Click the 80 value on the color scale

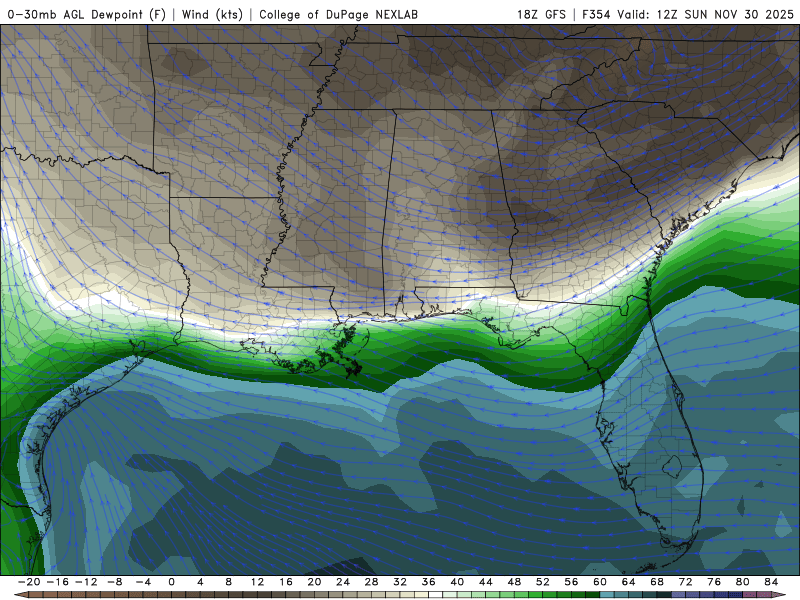click(743, 582)
